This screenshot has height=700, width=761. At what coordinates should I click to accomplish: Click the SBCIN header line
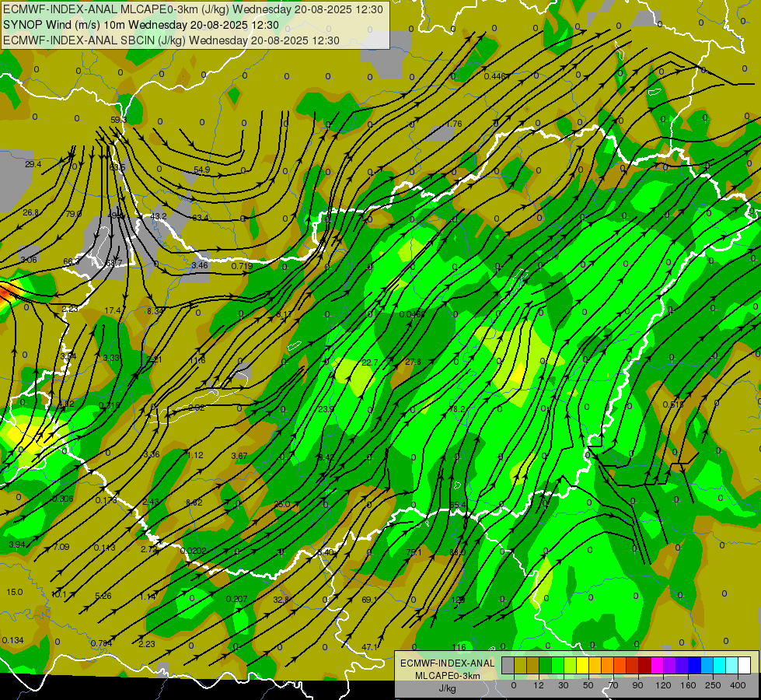(171, 40)
